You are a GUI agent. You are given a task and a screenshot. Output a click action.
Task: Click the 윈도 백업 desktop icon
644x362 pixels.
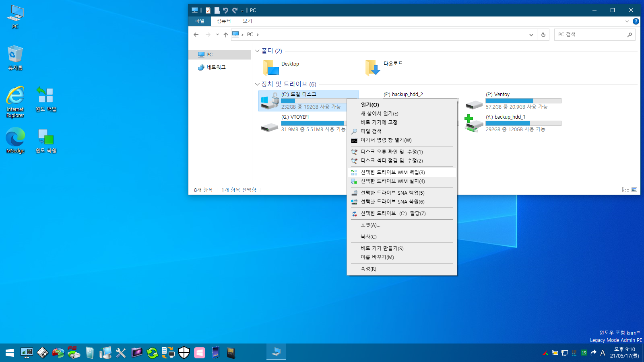pyautogui.click(x=46, y=99)
